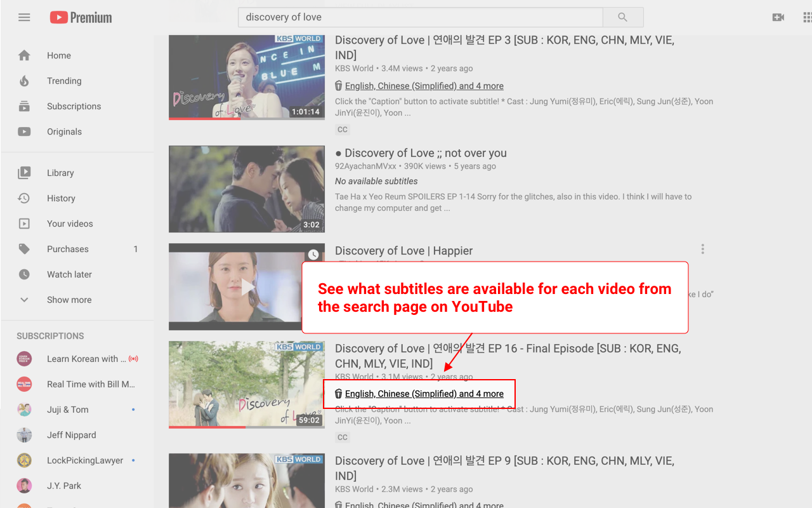
Task: Click 92AyachanMVxx channel name
Action: coord(365,166)
